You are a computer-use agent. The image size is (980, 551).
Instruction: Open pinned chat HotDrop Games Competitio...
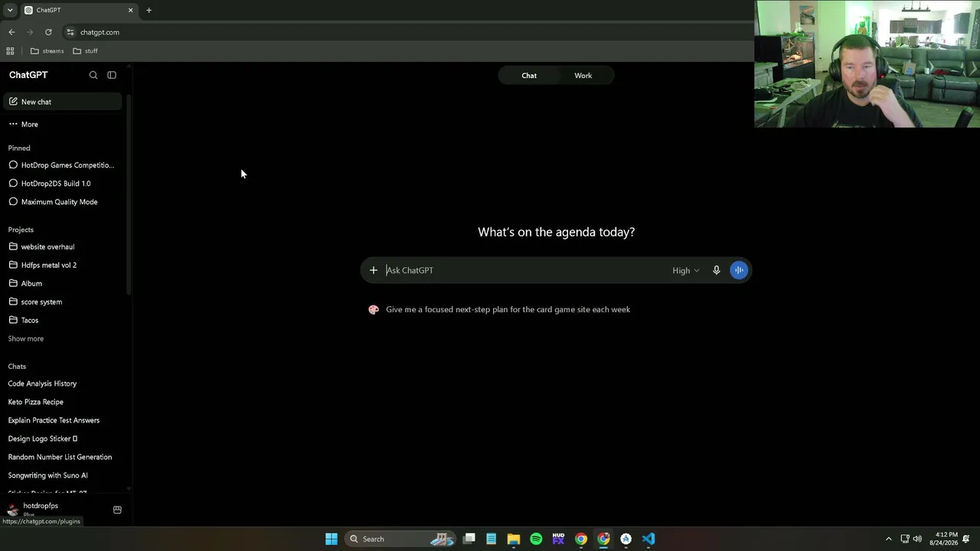point(63,165)
